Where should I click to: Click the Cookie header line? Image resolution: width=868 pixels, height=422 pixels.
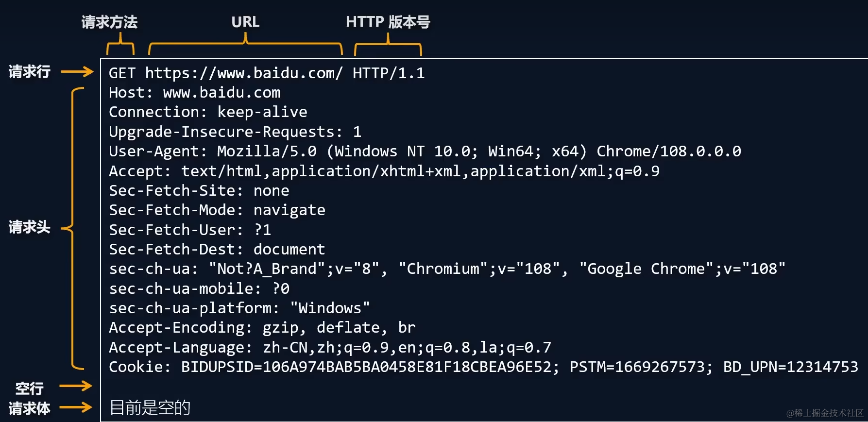(x=483, y=367)
